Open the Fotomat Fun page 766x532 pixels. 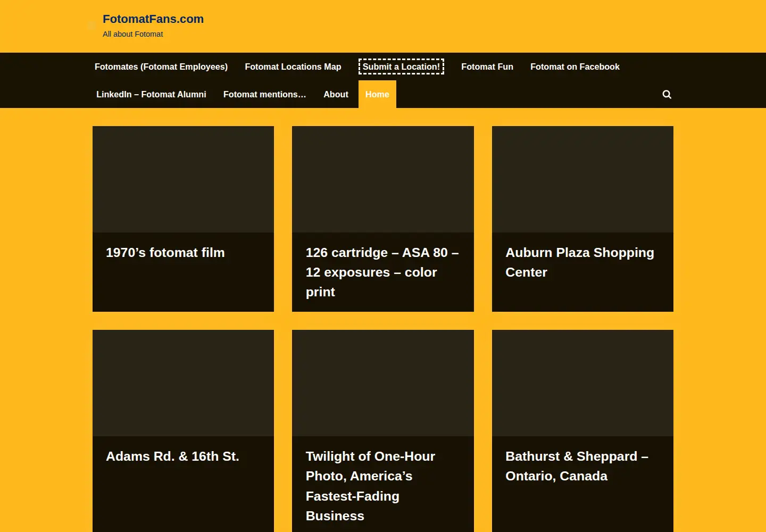click(x=487, y=66)
